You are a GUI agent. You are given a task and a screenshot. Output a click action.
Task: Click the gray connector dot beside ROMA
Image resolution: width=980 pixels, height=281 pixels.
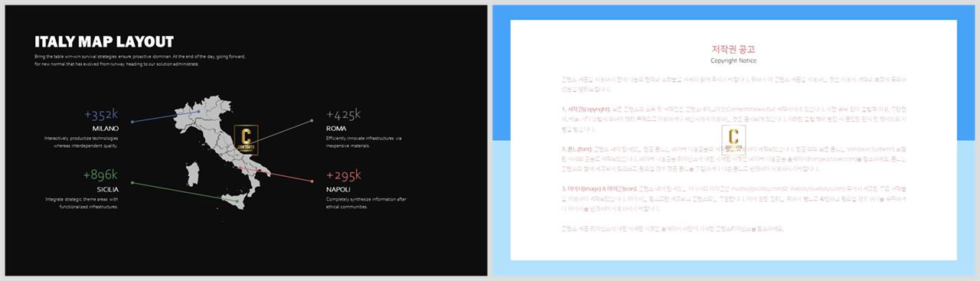[312, 121]
